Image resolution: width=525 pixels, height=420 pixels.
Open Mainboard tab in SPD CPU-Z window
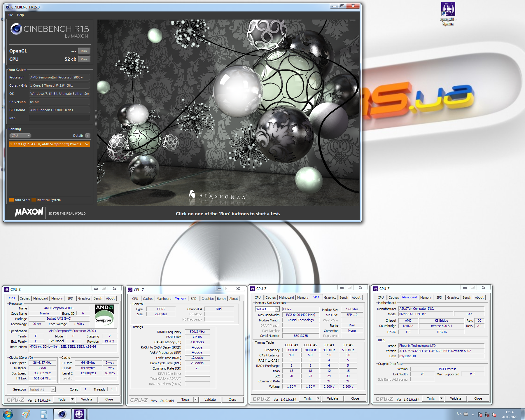click(x=286, y=297)
